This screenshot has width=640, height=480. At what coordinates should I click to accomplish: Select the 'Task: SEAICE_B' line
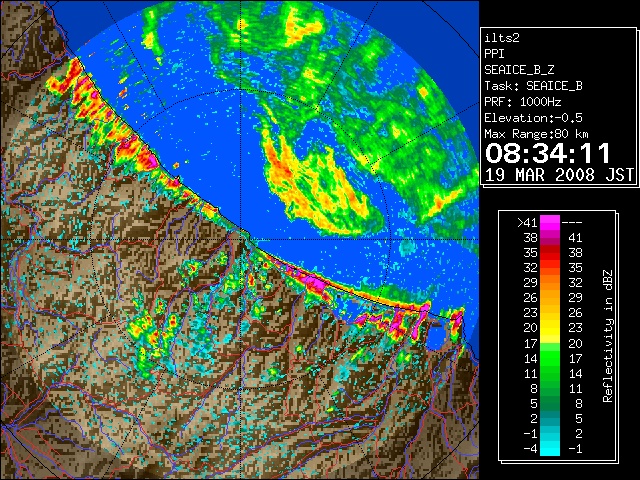click(x=533, y=86)
